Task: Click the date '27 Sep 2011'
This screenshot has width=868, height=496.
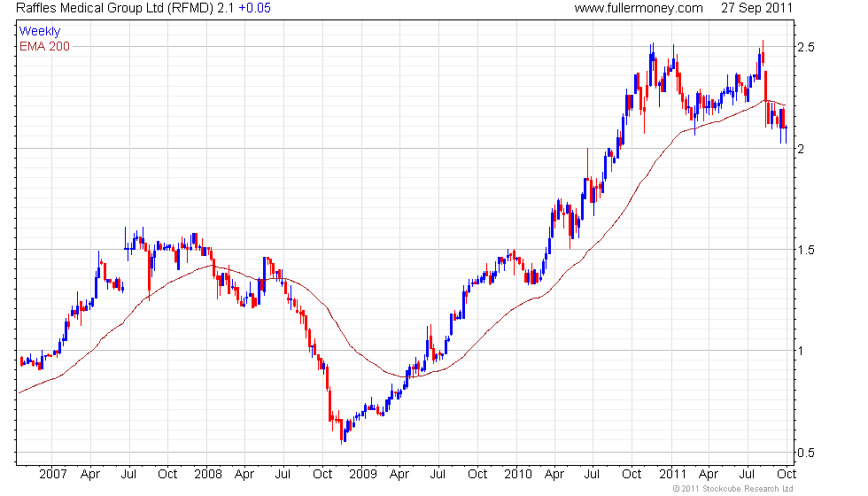Action: [x=756, y=8]
